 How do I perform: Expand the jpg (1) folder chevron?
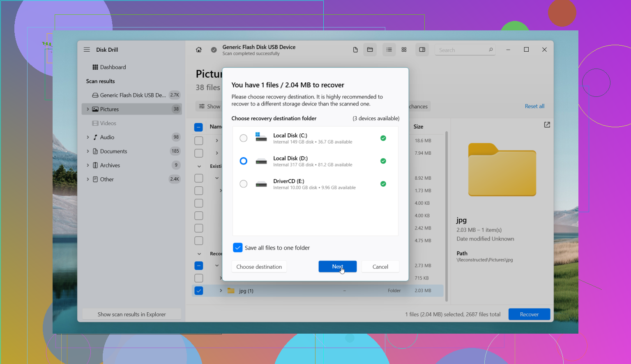tap(221, 291)
